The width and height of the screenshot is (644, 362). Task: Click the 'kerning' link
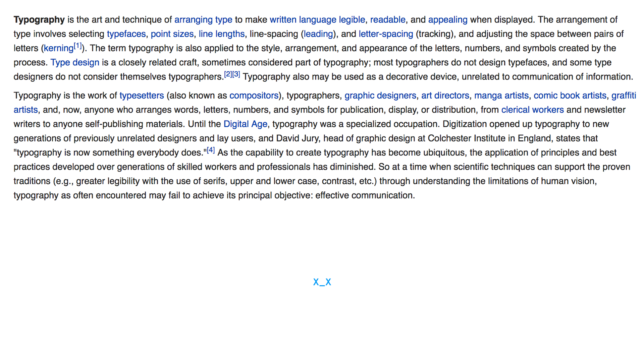(x=59, y=48)
